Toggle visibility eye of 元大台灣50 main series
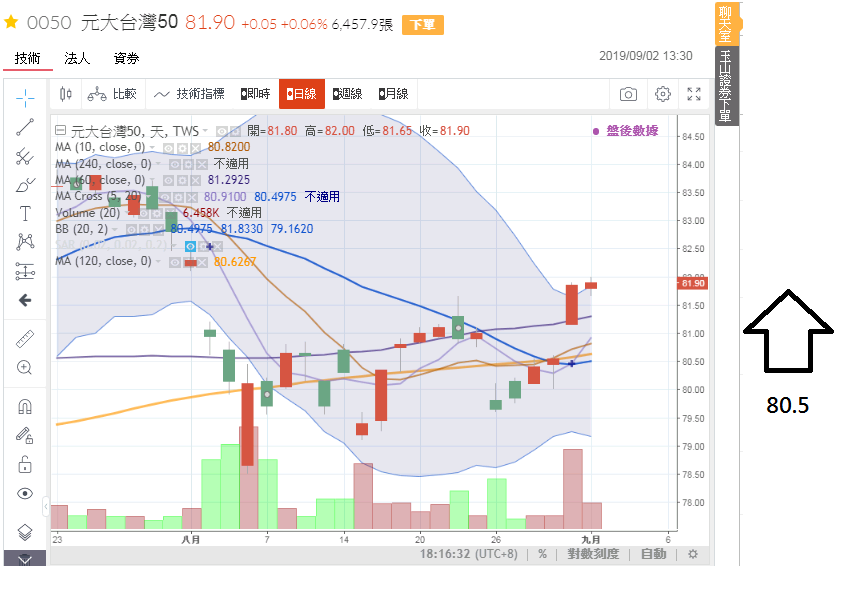The height and width of the screenshot is (595, 850). 221,132
